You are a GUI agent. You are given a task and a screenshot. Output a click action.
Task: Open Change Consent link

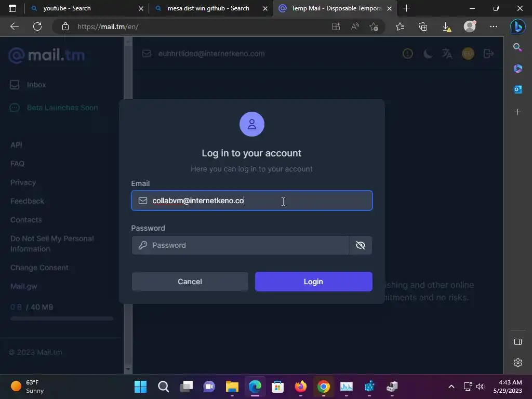pos(39,268)
